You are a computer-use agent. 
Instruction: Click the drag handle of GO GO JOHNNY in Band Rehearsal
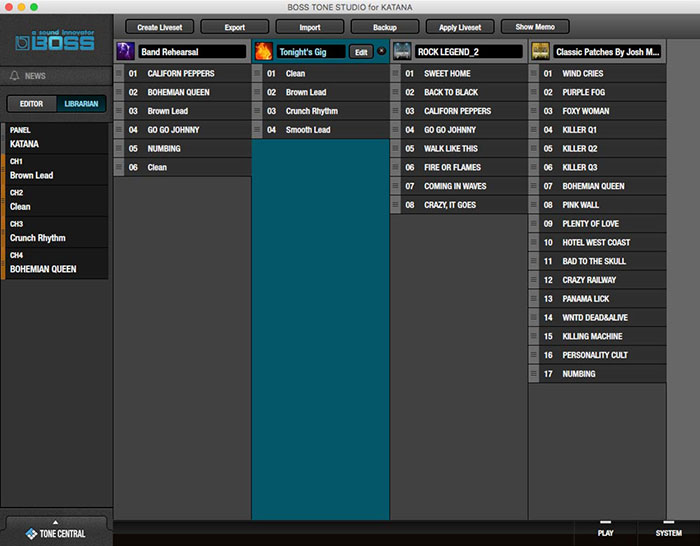[119, 129]
